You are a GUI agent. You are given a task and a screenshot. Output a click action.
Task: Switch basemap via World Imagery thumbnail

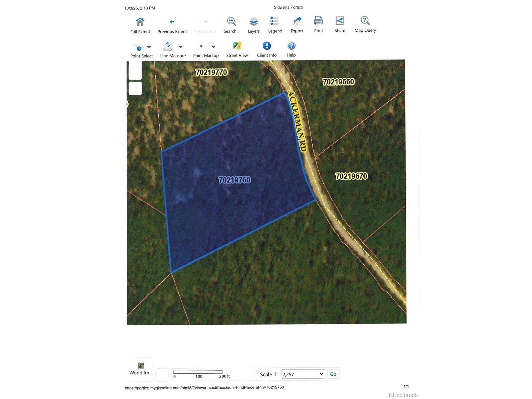pos(141,366)
